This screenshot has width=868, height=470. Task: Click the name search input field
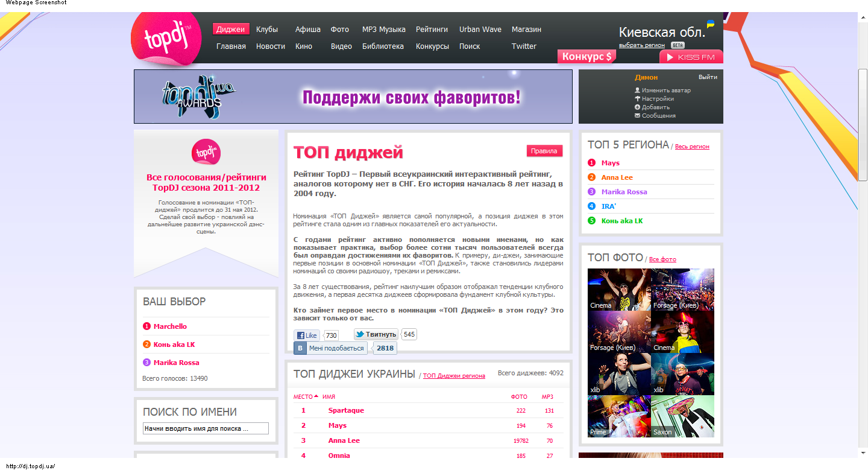tap(206, 428)
